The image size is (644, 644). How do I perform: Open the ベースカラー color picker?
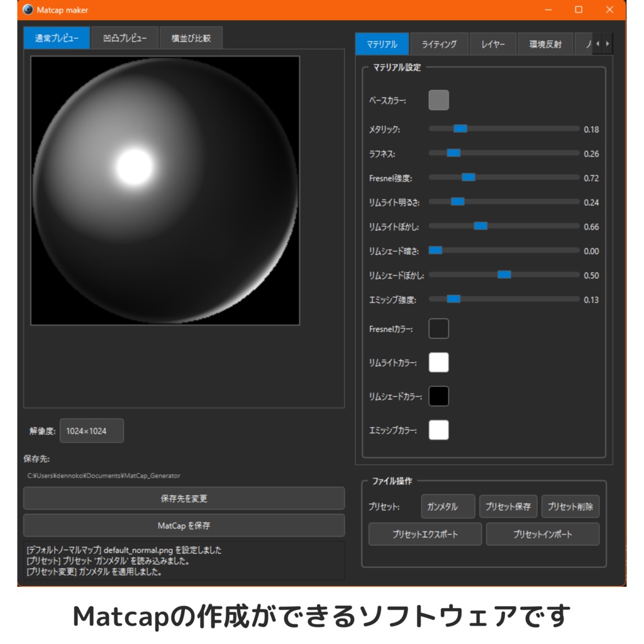point(438,99)
